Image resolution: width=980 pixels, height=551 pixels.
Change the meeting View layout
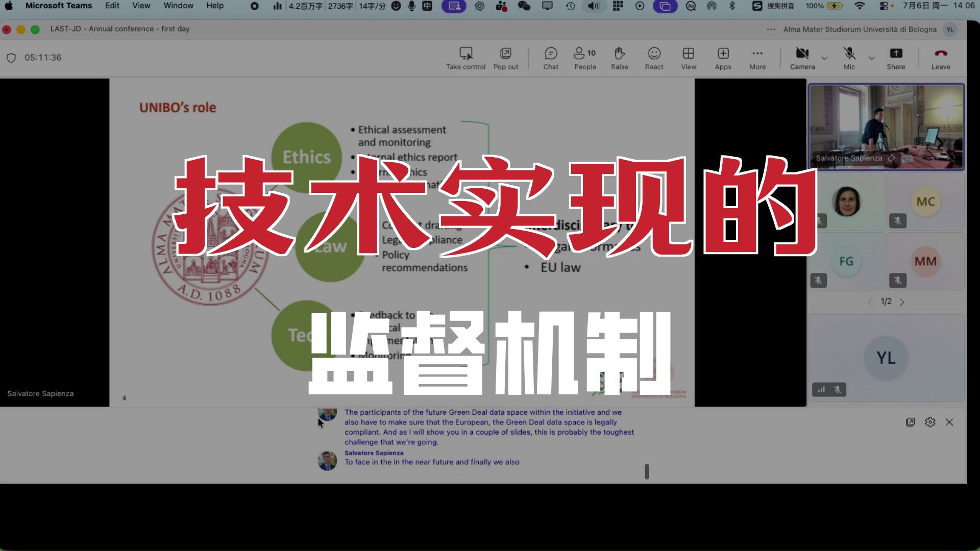689,59
